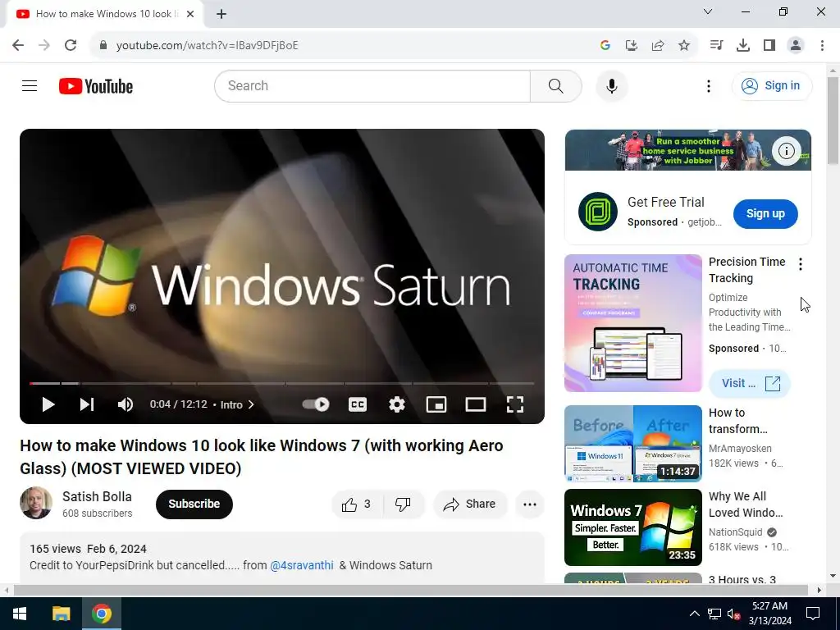Go to the YouTube home logo
840x630 pixels.
click(96, 85)
